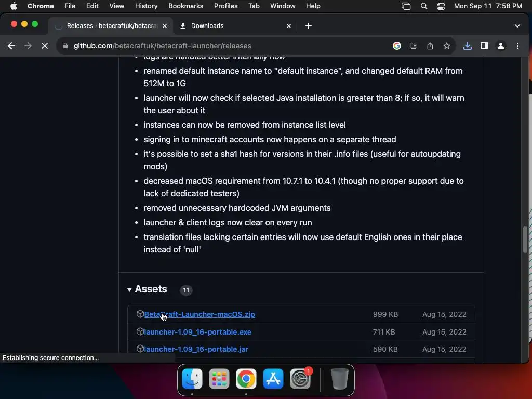Click the date in the macOS.zip asset row
Viewport: 532px width, 399px height.
click(444, 314)
